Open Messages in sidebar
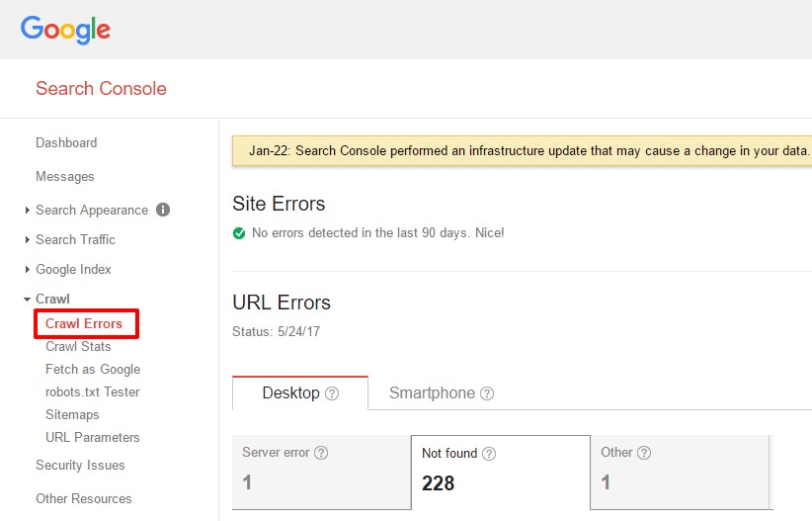 [x=65, y=177]
